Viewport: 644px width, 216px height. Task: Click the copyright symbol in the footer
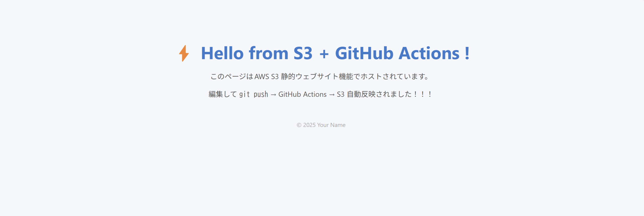pos(299,125)
